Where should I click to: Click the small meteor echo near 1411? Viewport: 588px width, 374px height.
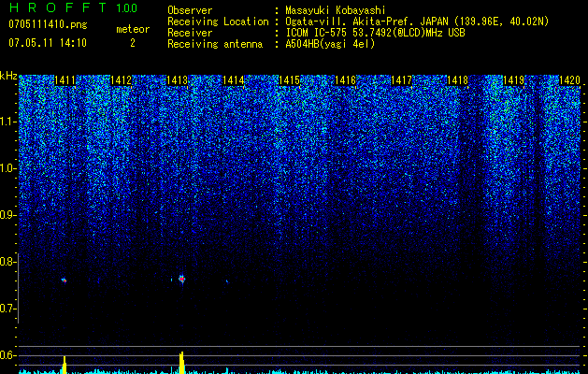point(65,280)
